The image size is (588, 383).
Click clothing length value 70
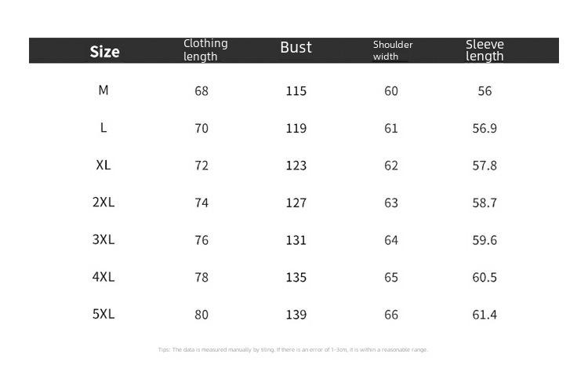[201, 129]
